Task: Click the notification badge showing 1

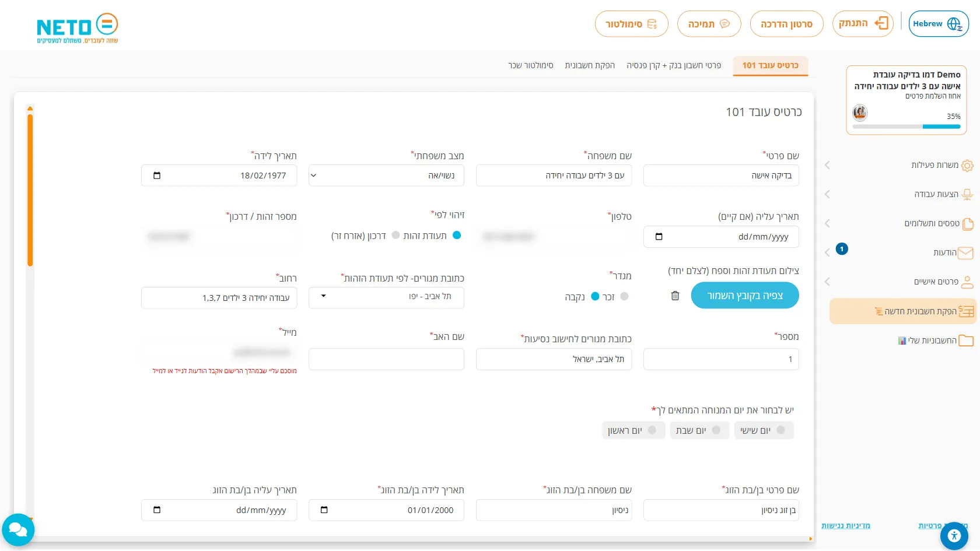Action: tap(842, 249)
